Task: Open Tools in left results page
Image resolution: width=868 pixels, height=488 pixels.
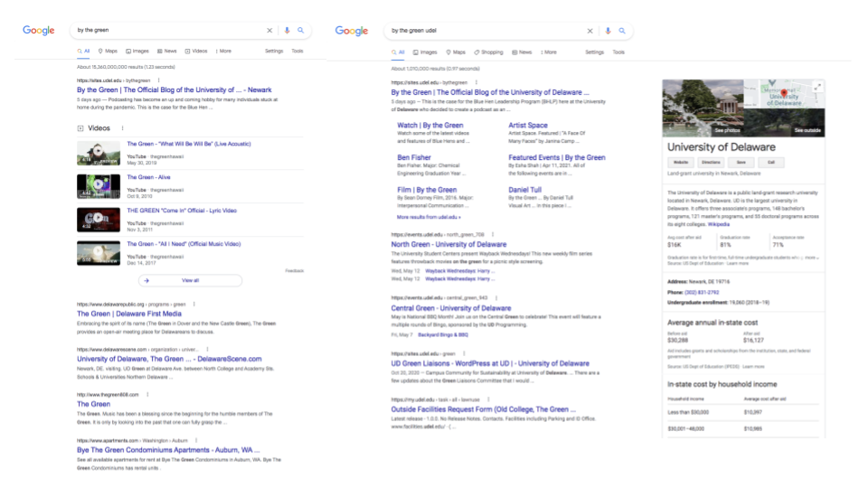Action: (x=297, y=51)
